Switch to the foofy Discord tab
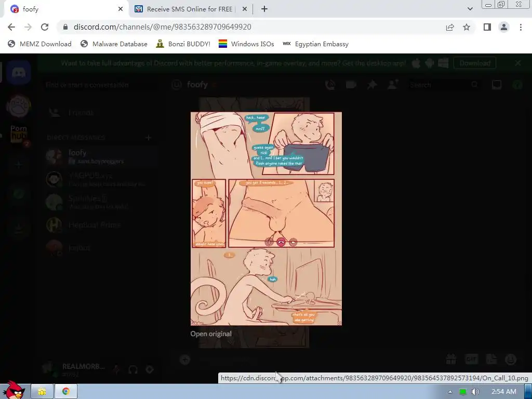 click(x=66, y=9)
